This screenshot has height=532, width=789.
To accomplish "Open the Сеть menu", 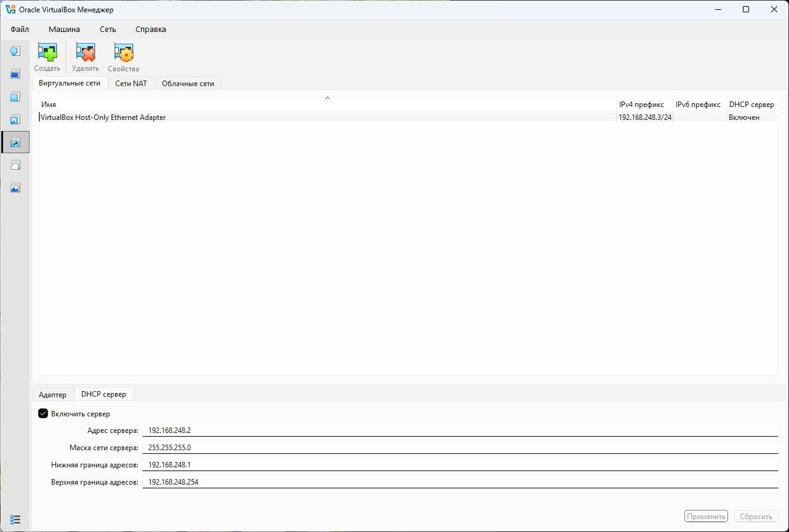I will pyautogui.click(x=107, y=29).
